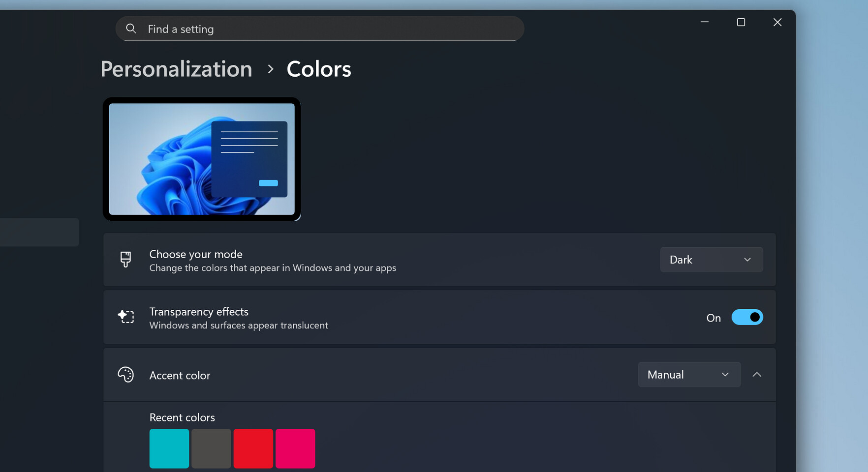Image resolution: width=868 pixels, height=472 pixels.
Task: Click inside the Find a setting search box
Action: (x=320, y=29)
